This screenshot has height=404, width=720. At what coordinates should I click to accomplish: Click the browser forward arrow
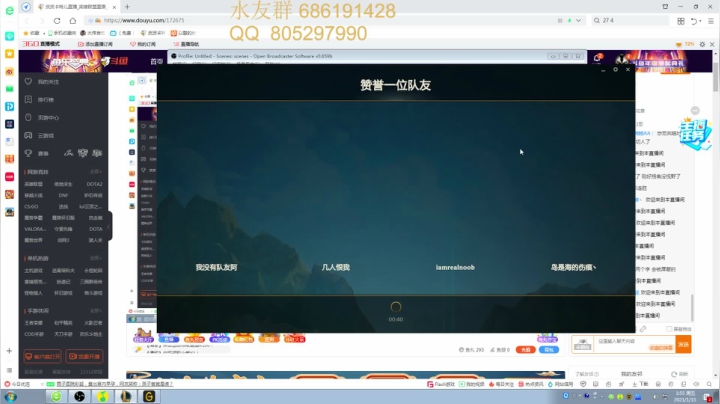pos(42,21)
